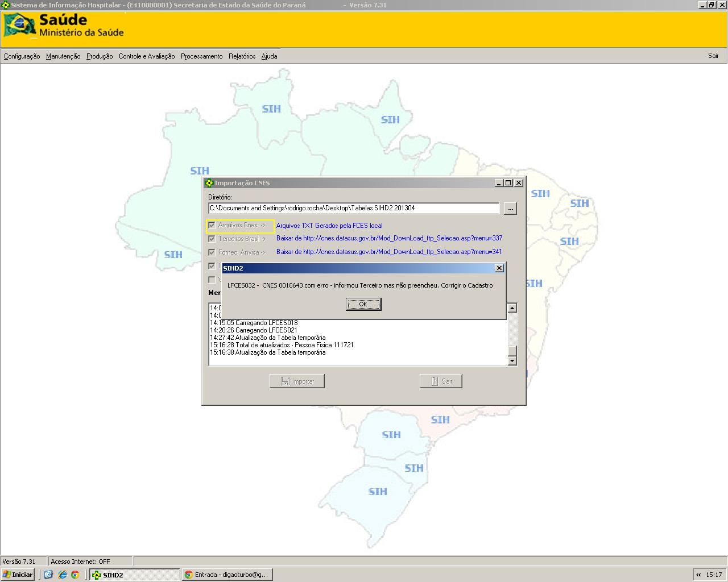Image resolution: width=728 pixels, height=582 pixels.
Task: Click the door icon on the Sair button
Action: pos(433,381)
